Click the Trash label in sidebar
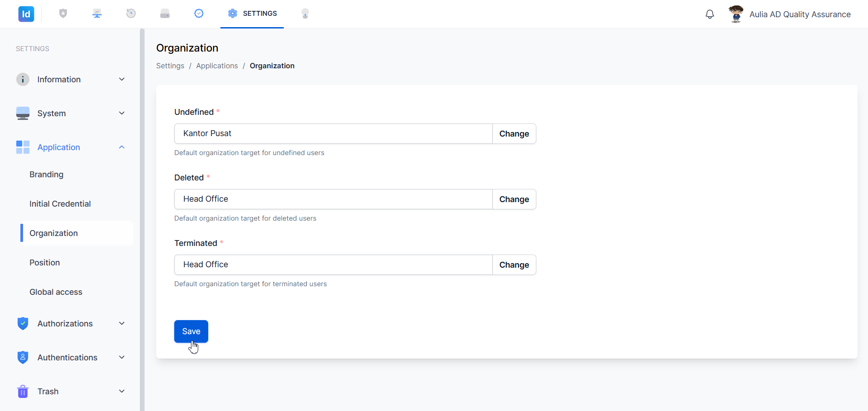The width and height of the screenshot is (868, 411). pos(48,392)
